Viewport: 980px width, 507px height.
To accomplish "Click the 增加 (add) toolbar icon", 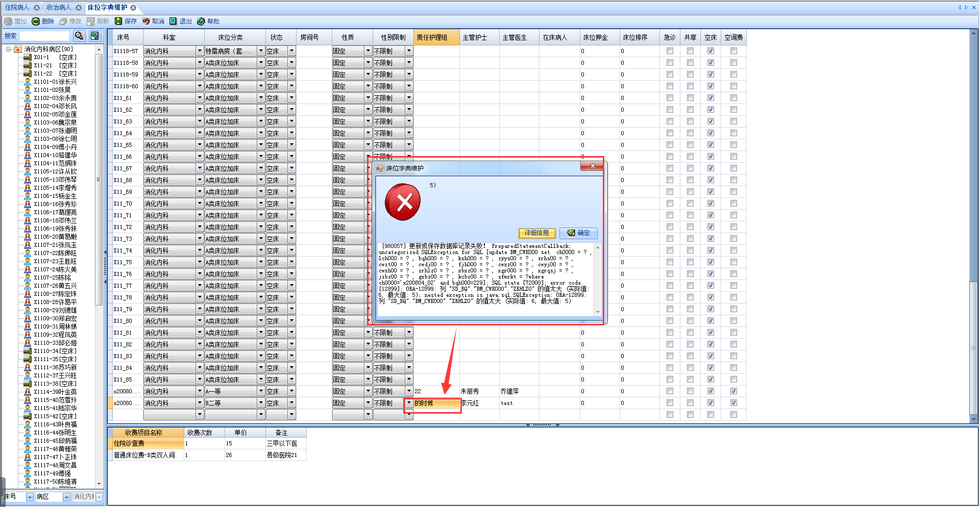I will (x=8, y=21).
